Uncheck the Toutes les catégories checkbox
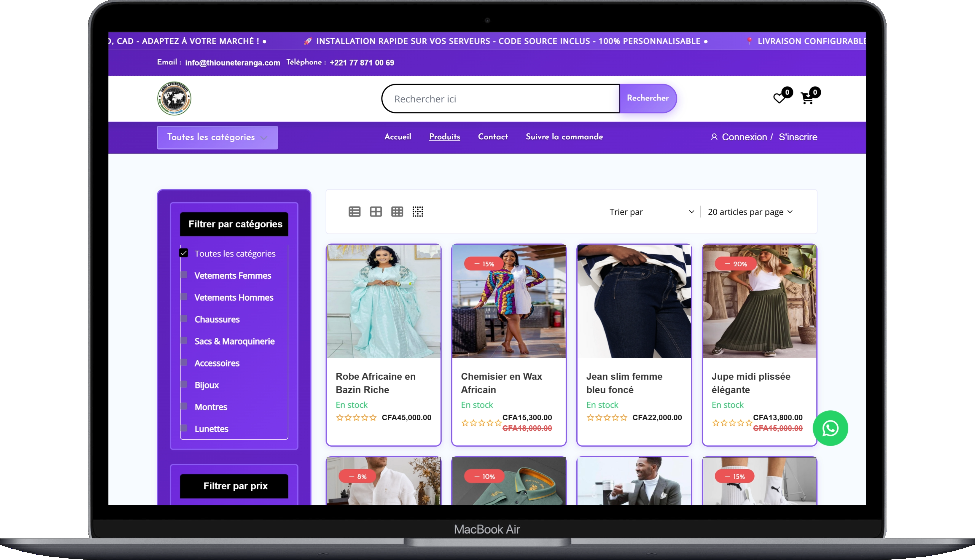Viewport: 975px width, 560px height. tap(184, 253)
